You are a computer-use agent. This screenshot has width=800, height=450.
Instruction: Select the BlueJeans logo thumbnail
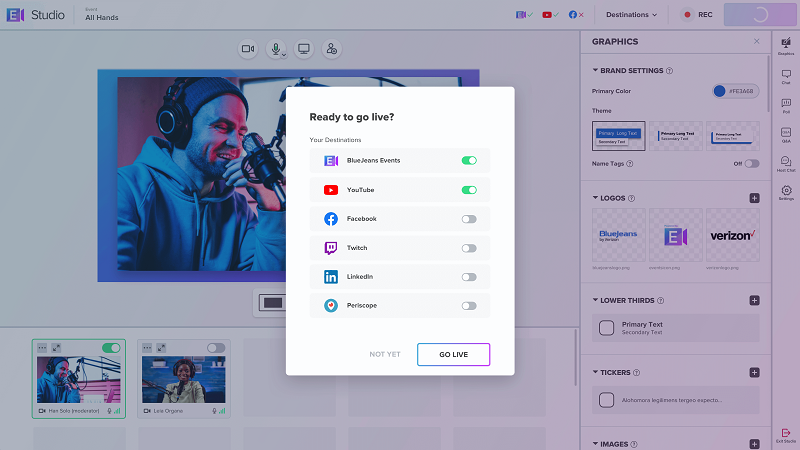point(618,235)
